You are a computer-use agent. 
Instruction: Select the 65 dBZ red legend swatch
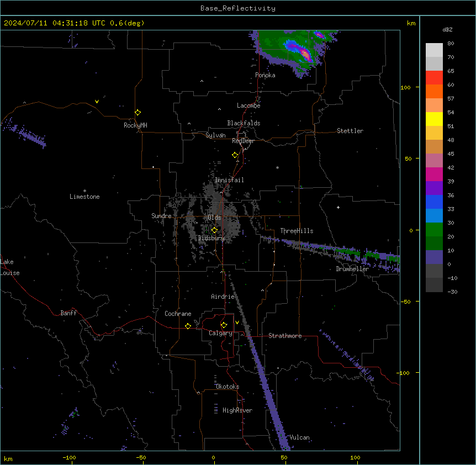434,78
